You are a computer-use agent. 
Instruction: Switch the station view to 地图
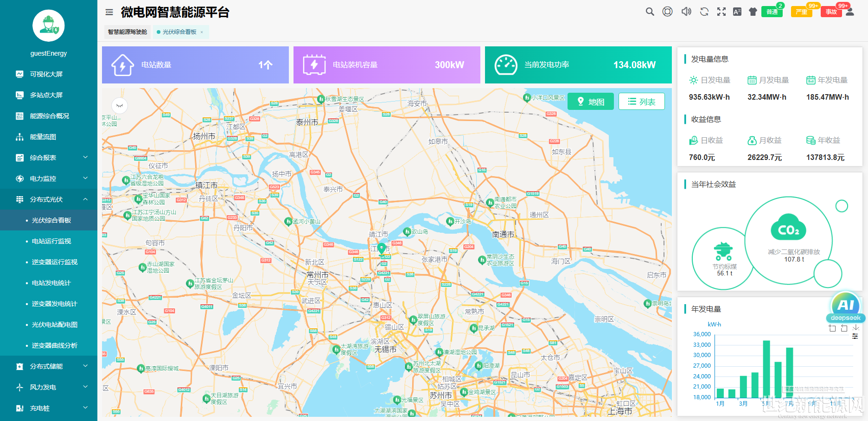[590, 102]
